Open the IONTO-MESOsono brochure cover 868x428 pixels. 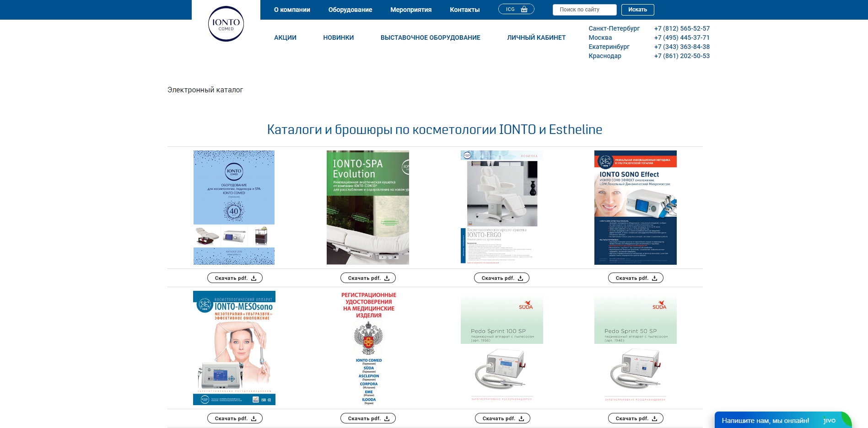coord(234,348)
